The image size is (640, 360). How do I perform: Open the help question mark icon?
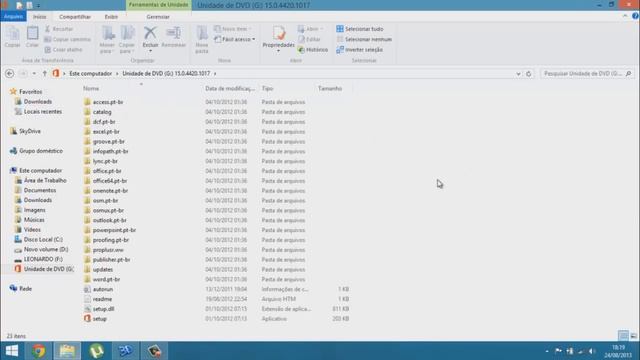(x=635, y=16)
